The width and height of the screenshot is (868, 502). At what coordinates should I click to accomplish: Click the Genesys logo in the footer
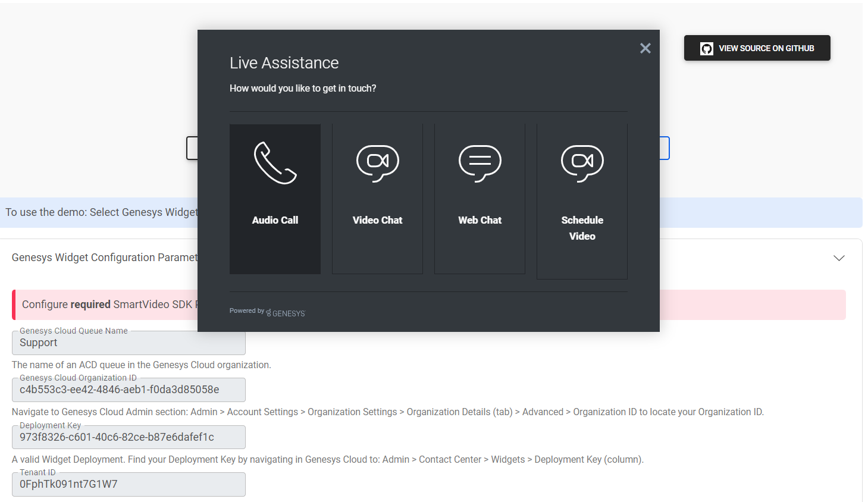286,313
